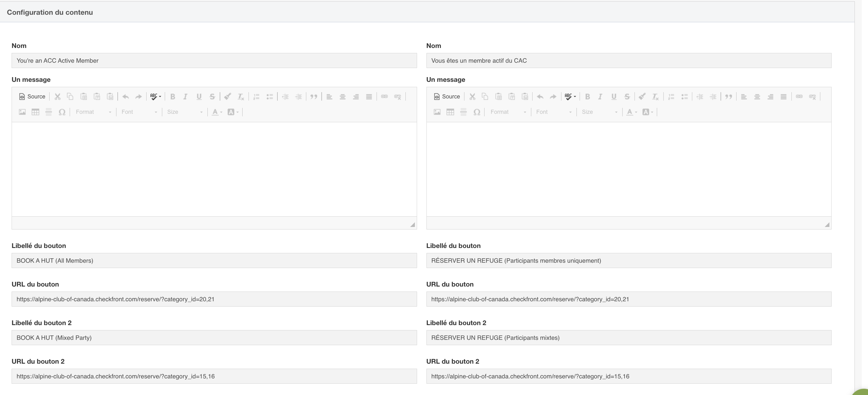
Task: Toggle Bold in the left message editor
Action: pyautogui.click(x=173, y=97)
